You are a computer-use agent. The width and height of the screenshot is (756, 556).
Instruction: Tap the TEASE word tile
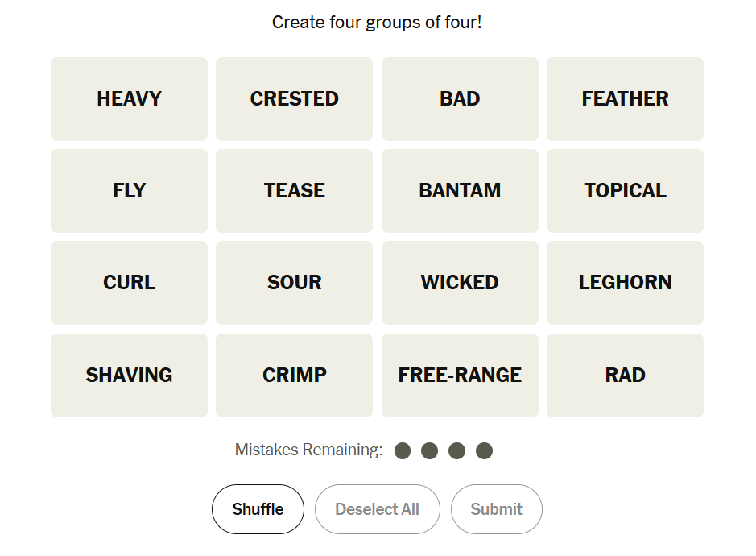294,191
